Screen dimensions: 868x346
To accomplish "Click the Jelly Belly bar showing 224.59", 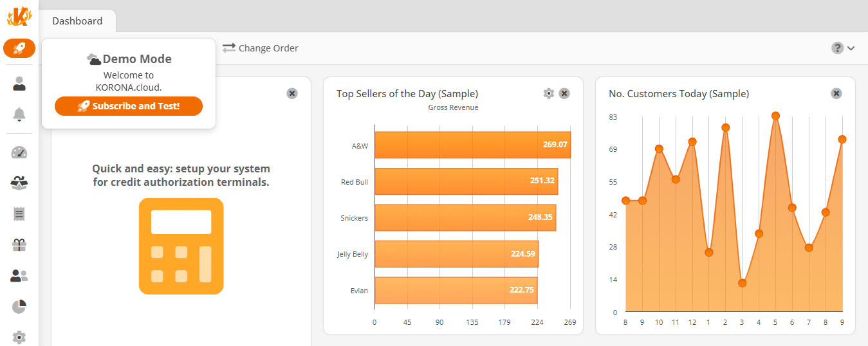I will (457, 254).
